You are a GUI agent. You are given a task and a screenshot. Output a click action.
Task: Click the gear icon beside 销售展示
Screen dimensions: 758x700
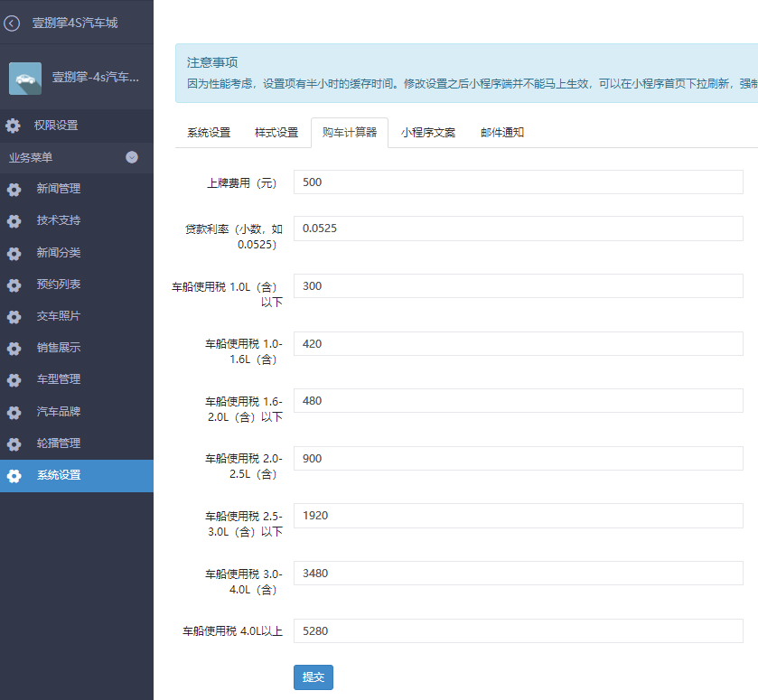pos(14,348)
